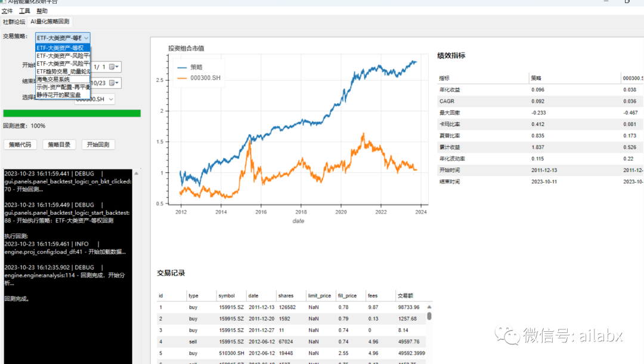Sort by the symbol column header
Viewport: 644px width, 364px height.
[x=231, y=295]
